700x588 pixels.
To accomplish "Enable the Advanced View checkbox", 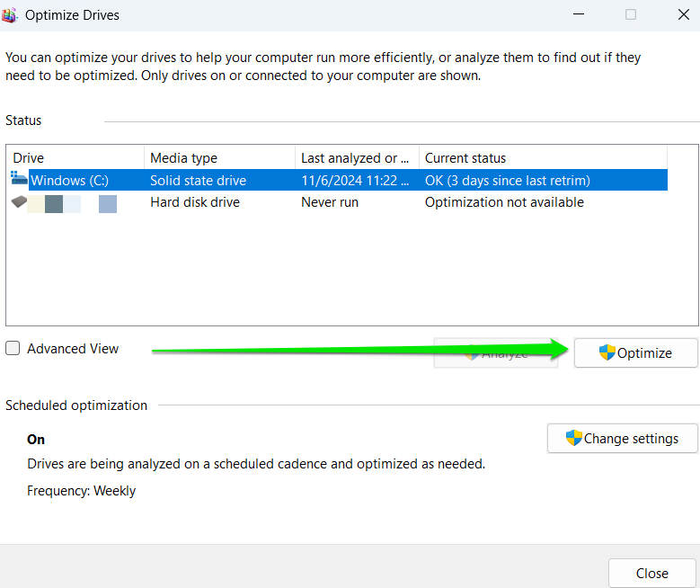I will 13,348.
